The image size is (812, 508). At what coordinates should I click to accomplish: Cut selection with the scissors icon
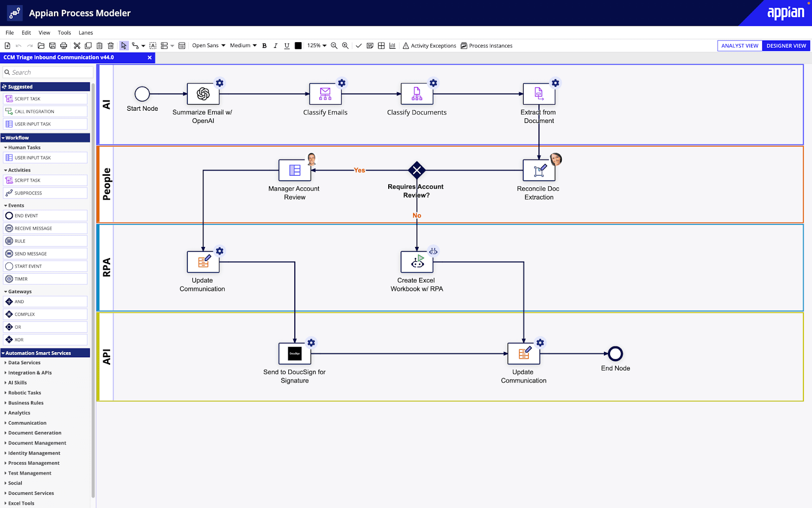point(77,46)
